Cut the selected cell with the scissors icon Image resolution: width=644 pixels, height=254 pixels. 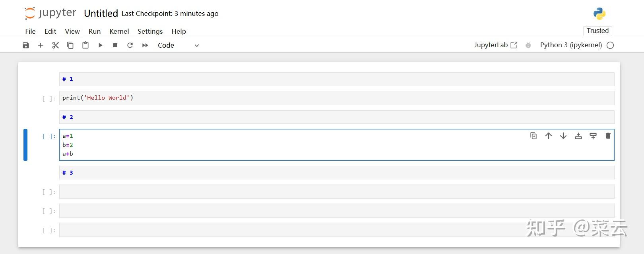coord(56,45)
